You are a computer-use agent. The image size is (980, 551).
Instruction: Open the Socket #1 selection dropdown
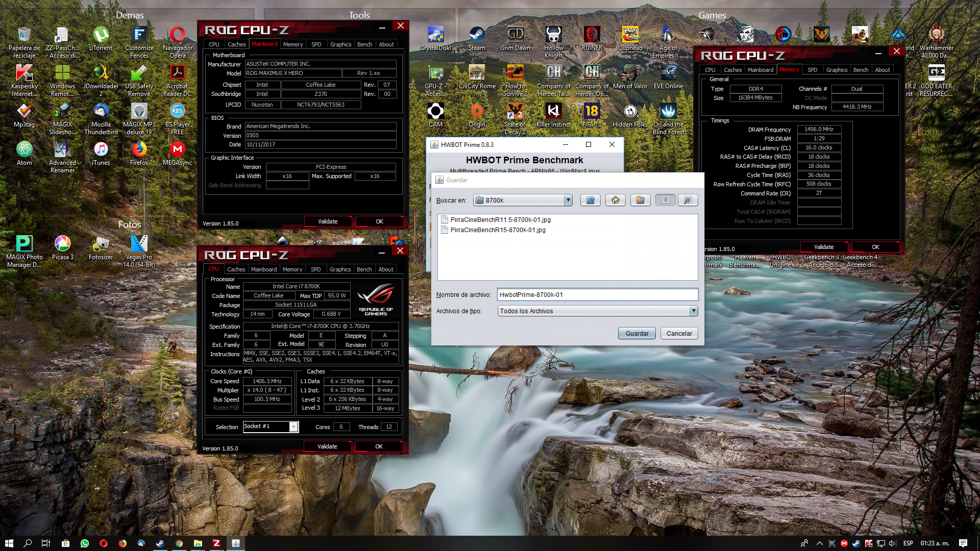click(x=293, y=427)
